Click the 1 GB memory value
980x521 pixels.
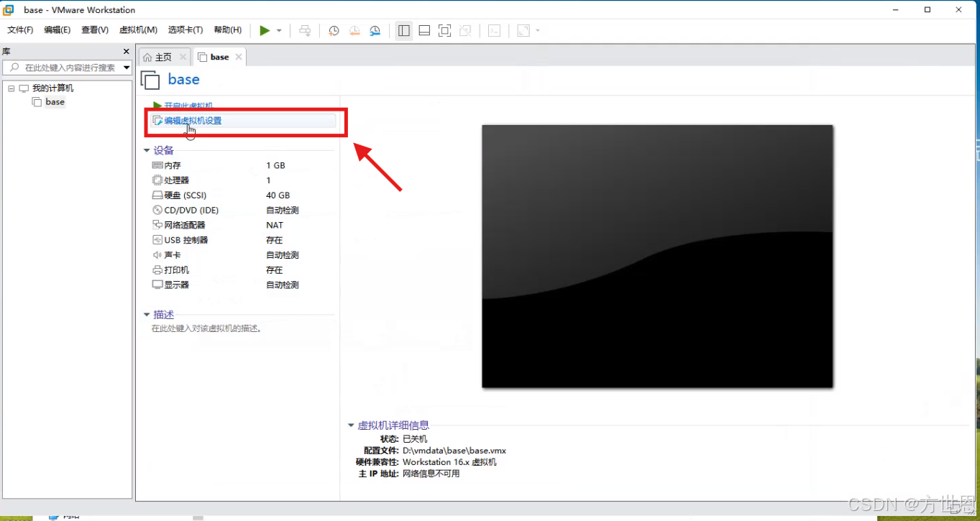[275, 165]
